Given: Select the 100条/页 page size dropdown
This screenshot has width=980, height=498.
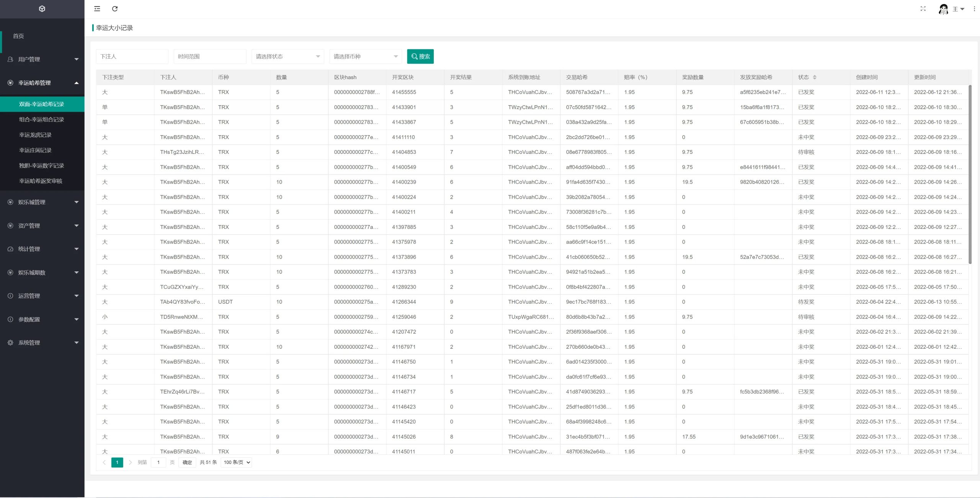Looking at the screenshot, I should coord(236,462).
